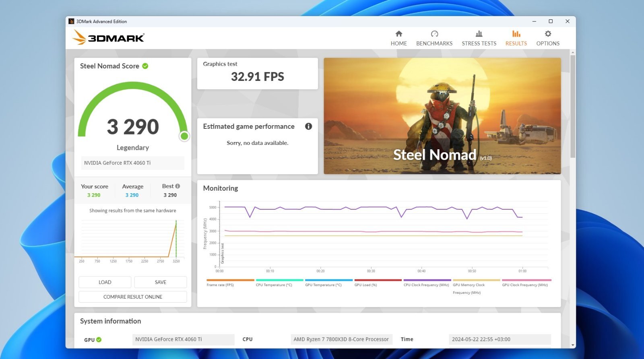Image resolution: width=644 pixels, height=359 pixels.
Task: Click the Legendary rating label
Action: [133, 148]
